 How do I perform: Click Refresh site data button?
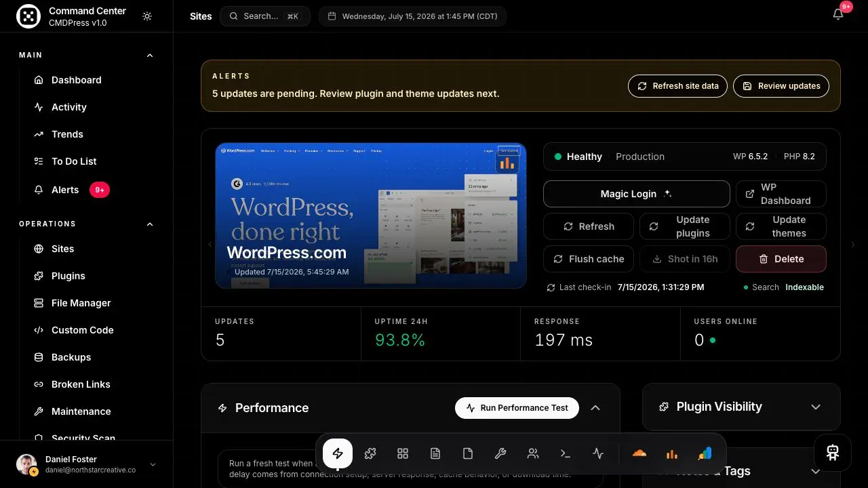click(x=678, y=86)
